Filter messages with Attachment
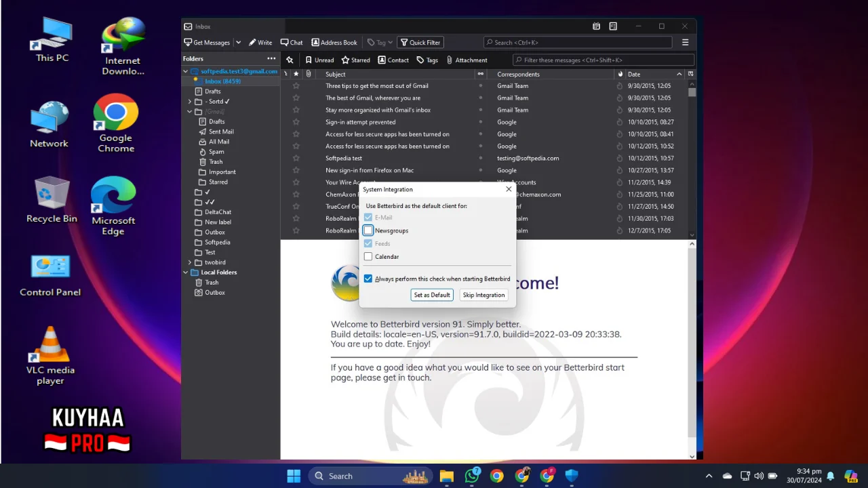This screenshot has width=868, height=488. [467, 60]
